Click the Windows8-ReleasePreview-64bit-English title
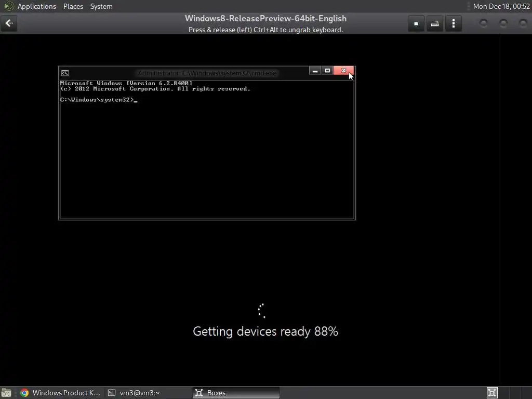 (x=265, y=18)
